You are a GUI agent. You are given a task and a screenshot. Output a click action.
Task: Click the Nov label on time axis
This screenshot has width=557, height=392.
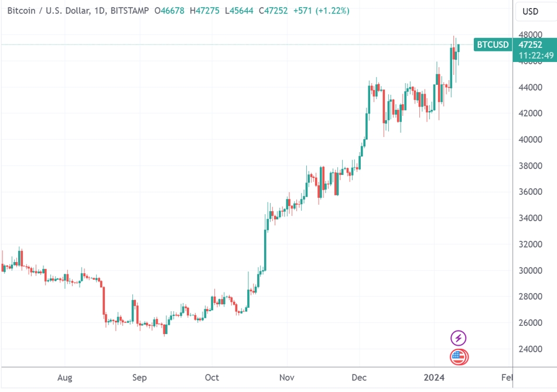[x=286, y=377]
